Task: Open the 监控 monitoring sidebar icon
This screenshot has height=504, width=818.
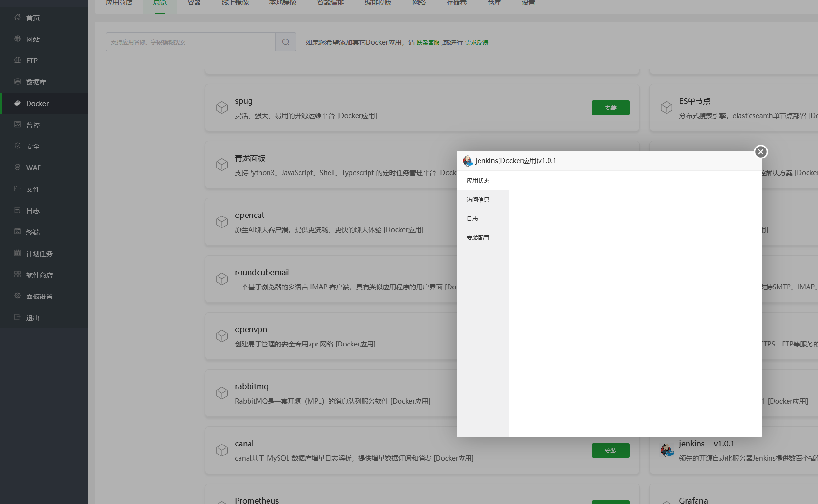Action: 18,125
